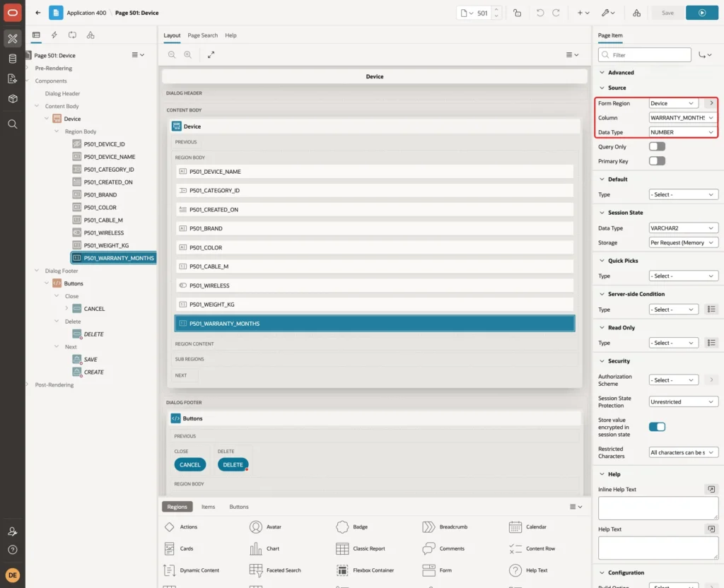The width and height of the screenshot is (724, 588).
Task: Click the Filter properties input
Action: pyautogui.click(x=645, y=55)
